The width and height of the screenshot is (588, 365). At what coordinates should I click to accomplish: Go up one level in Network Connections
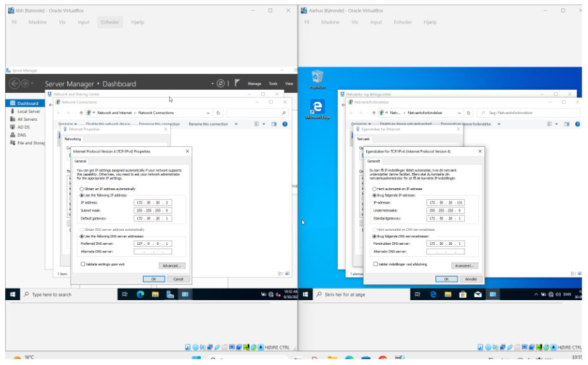(81, 113)
